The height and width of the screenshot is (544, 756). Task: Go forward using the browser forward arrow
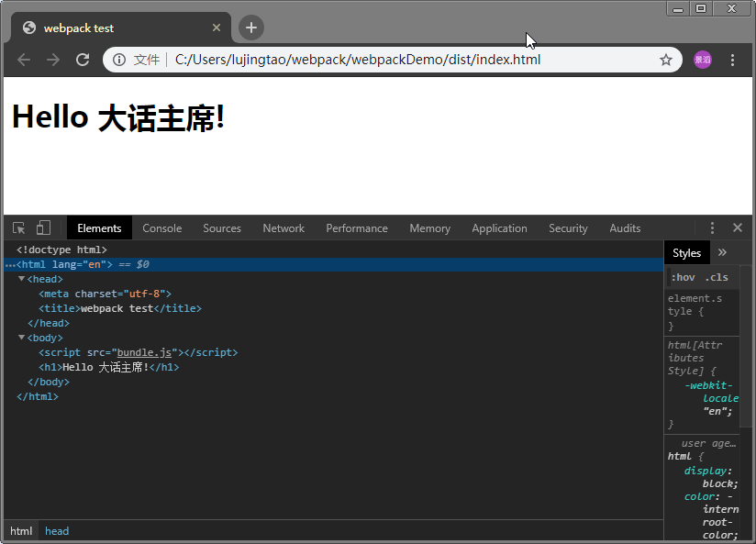(x=53, y=60)
